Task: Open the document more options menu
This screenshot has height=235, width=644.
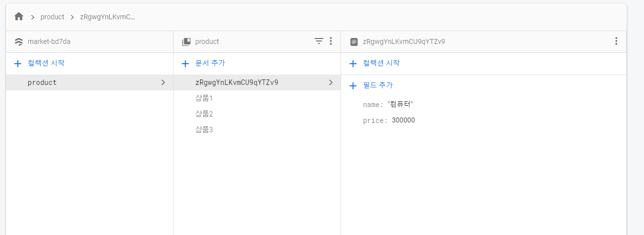Action: (616, 41)
